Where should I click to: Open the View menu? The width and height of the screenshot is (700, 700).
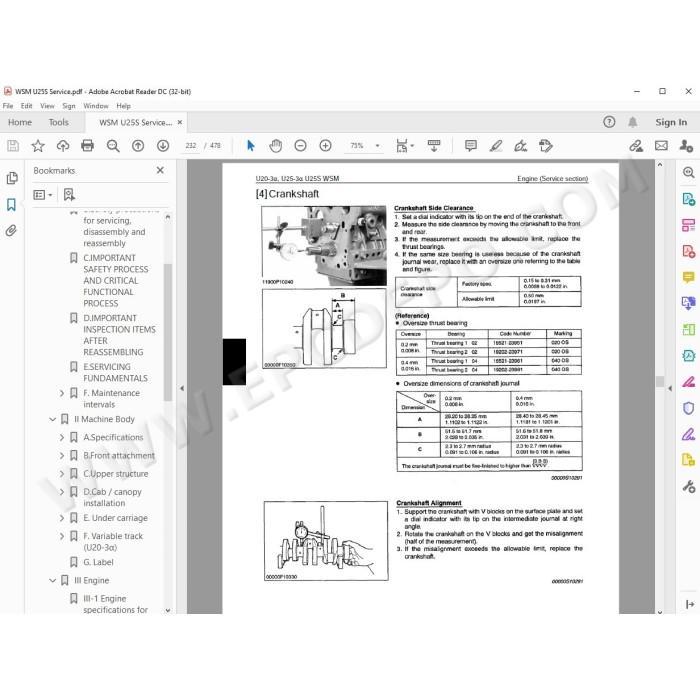click(47, 106)
